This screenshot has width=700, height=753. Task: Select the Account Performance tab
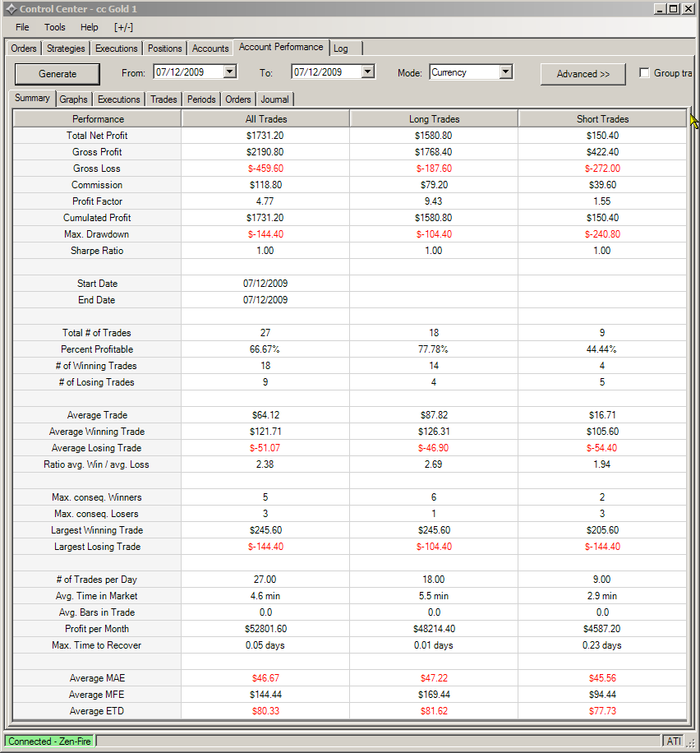(x=281, y=47)
